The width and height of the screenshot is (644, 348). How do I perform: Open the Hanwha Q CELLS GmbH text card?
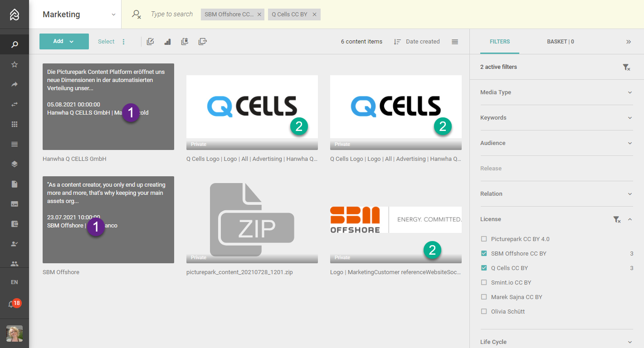[108, 106]
